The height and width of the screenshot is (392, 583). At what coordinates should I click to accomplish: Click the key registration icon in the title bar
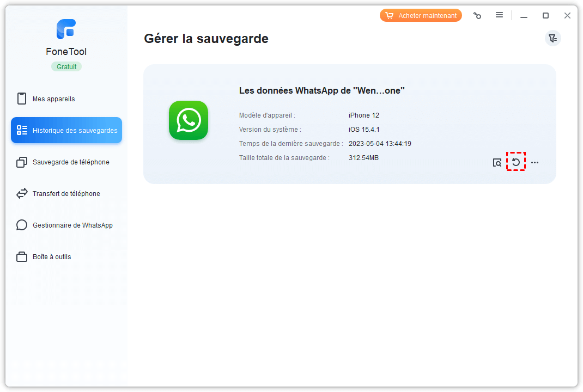click(x=477, y=16)
